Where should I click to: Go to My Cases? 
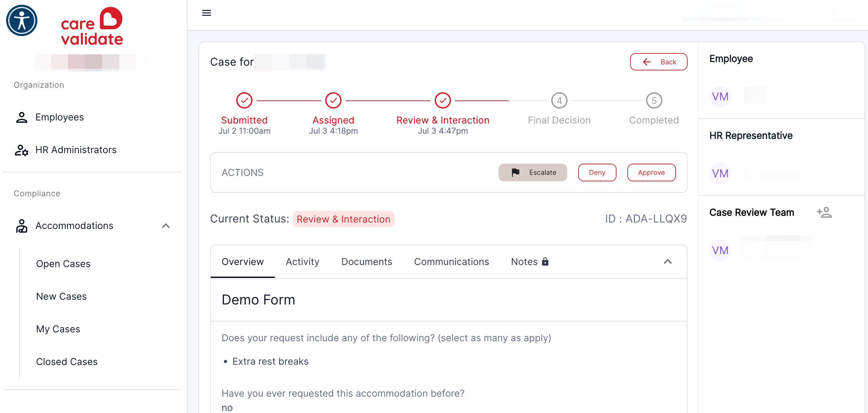(x=58, y=329)
